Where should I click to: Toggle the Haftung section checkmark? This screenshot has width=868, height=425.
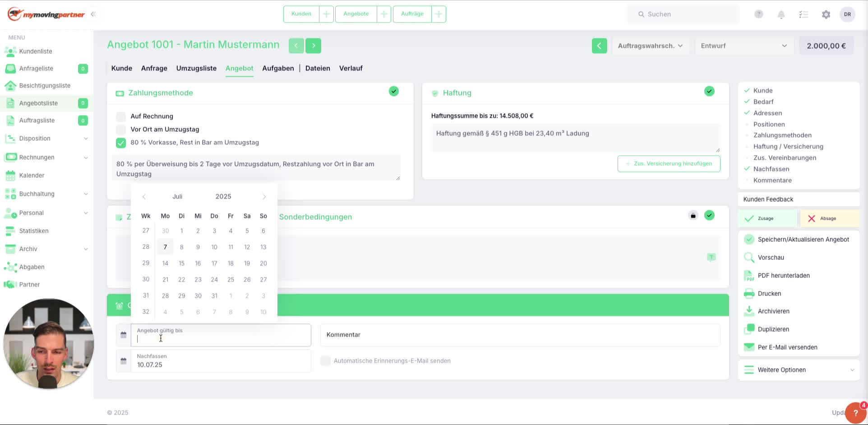(x=709, y=91)
